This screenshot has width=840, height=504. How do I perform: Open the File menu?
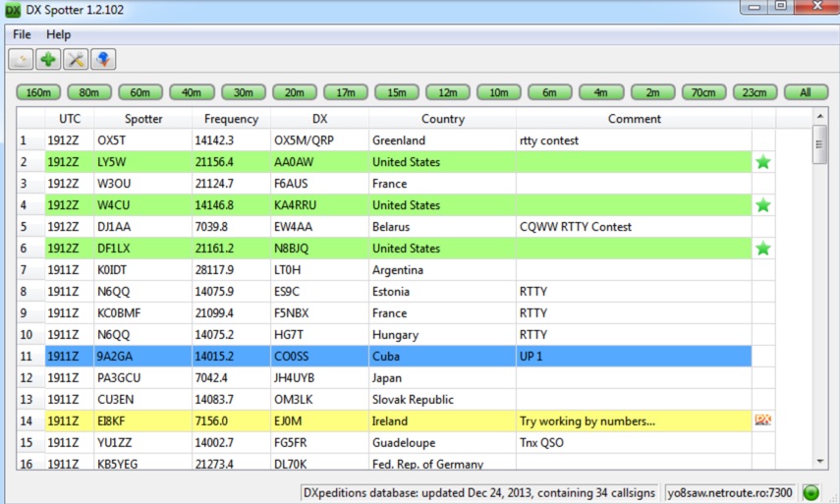click(22, 34)
